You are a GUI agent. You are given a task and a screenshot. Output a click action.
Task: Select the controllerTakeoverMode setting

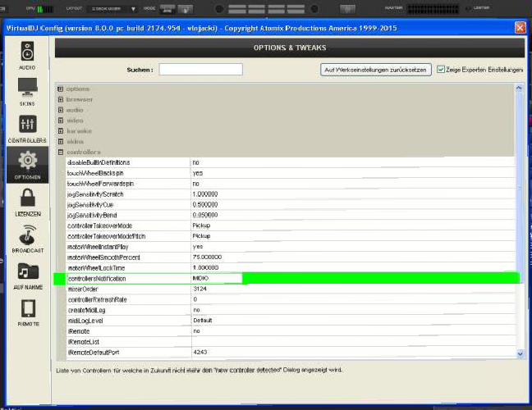click(291, 225)
